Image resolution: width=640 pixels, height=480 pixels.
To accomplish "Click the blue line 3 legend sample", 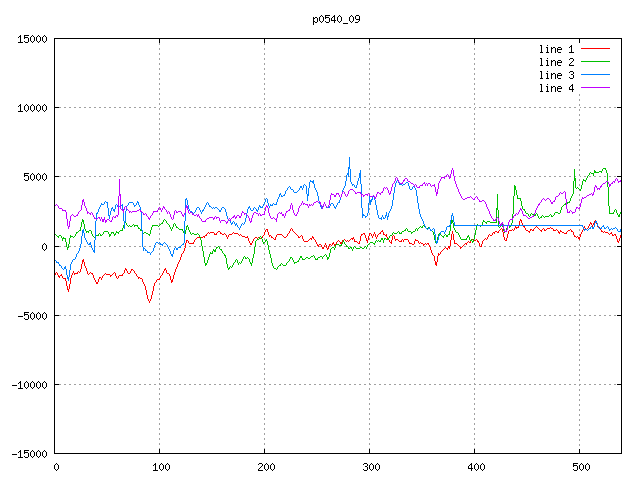I will click(595, 75).
